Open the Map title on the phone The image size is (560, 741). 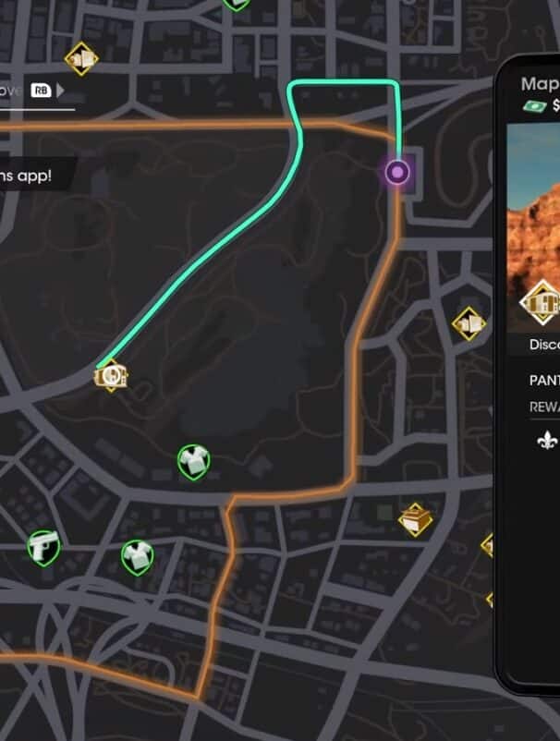541,84
